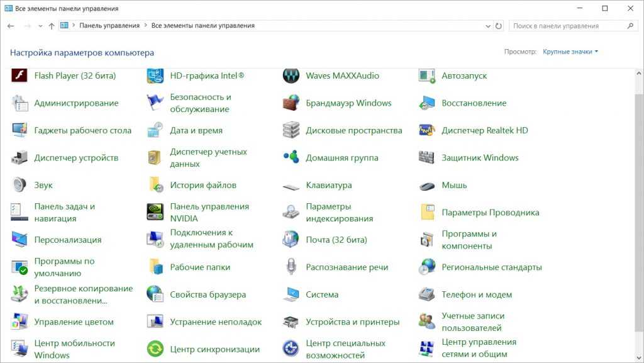Expand the Крупные значки view dropdown

tap(570, 52)
